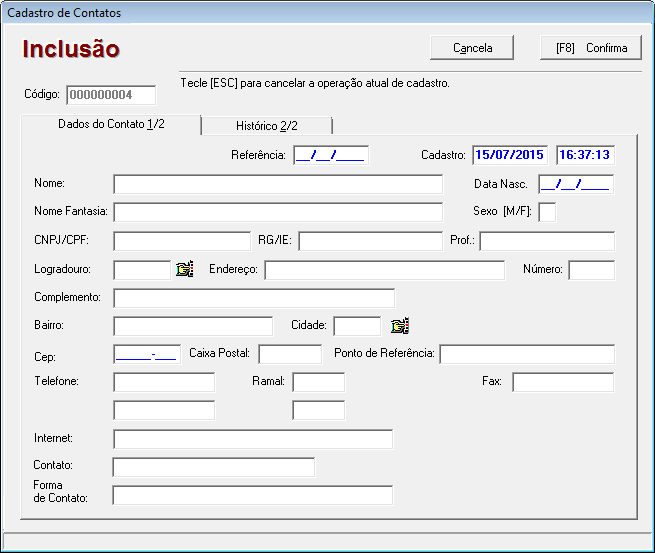Click the Prof. input field
The image size is (655, 553).
546,241
